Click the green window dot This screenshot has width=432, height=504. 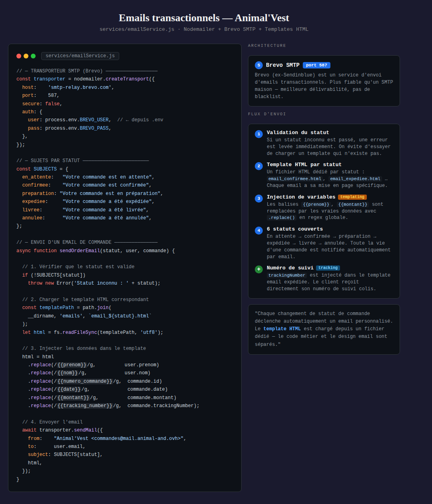tap(33, 56)
